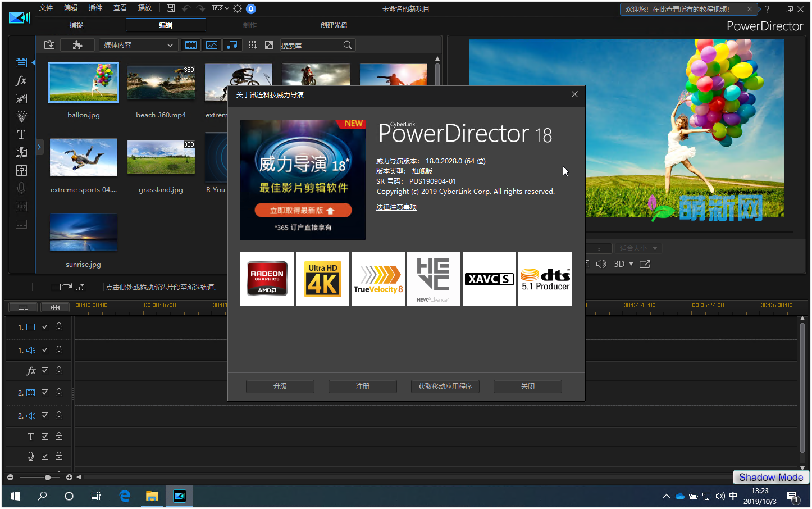Open the 播放 menu

point(145,8)
